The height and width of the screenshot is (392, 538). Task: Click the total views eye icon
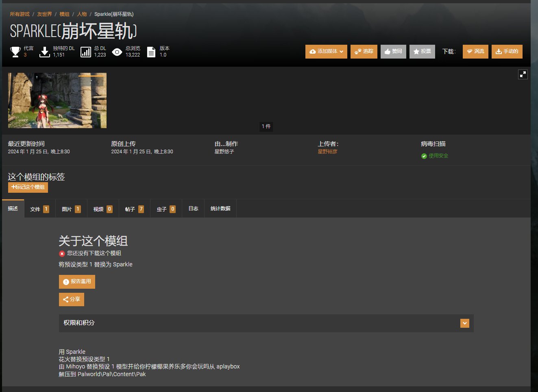pyautogui.click(x=117, y=52)
